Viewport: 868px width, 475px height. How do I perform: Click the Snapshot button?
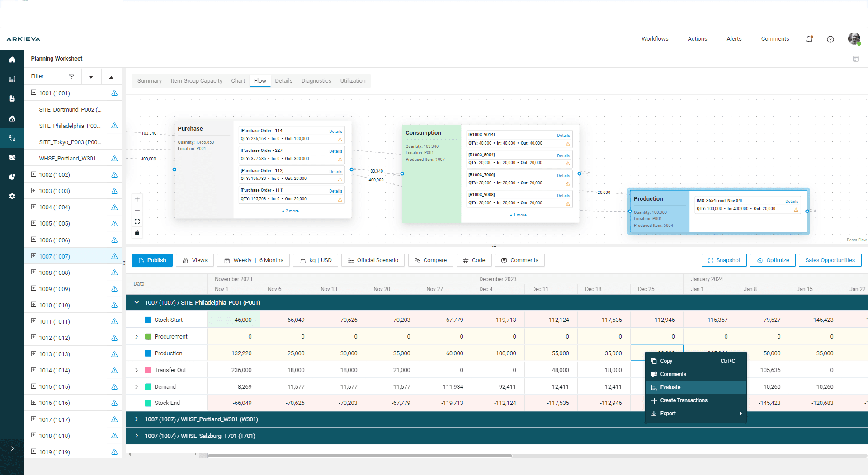pyautogui.click(x=724, y=260)
